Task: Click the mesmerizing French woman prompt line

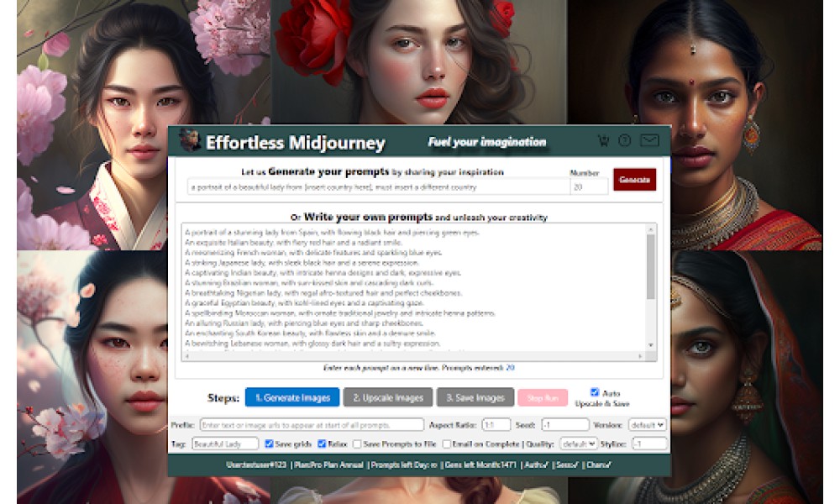Action: coord(313,252)
